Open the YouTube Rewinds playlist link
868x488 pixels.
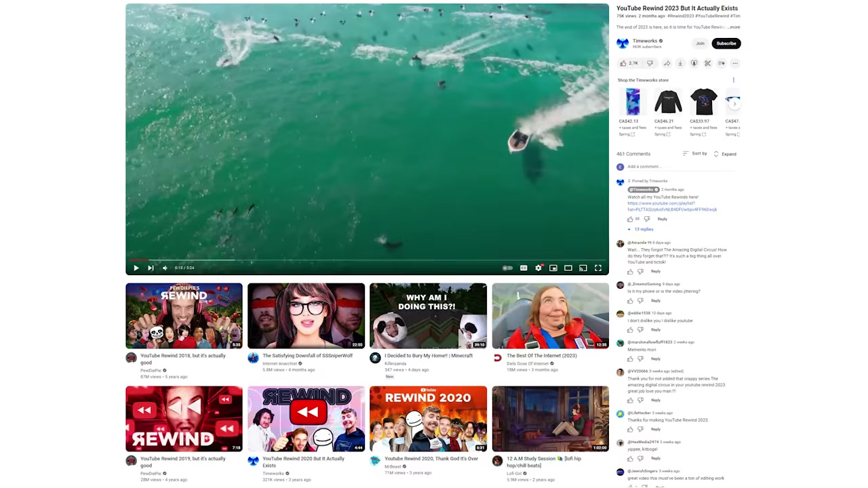pyautogui.click(x=672, y=206)
